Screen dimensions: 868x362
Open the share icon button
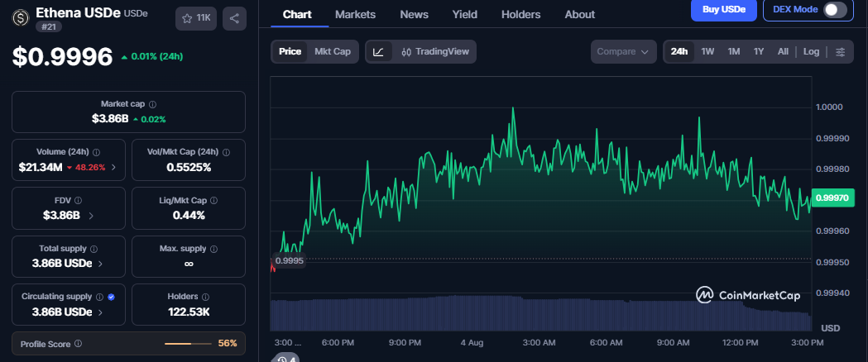point(234,18)
